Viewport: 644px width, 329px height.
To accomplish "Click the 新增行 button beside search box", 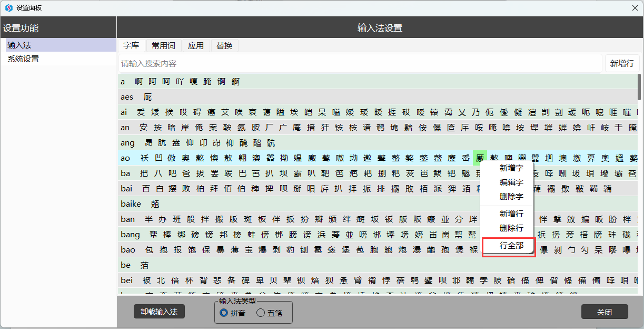I will click(622, 63).
